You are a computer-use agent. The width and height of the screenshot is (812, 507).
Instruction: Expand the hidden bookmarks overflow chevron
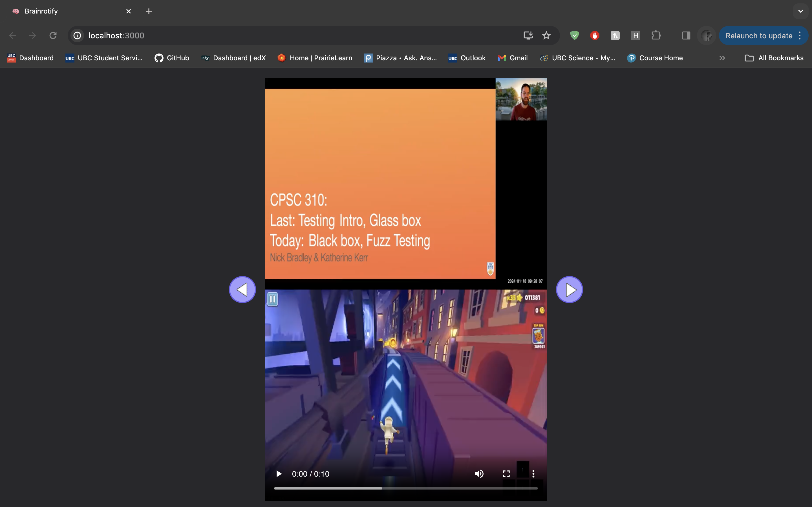pyautogui.click(x=722, y=58)
